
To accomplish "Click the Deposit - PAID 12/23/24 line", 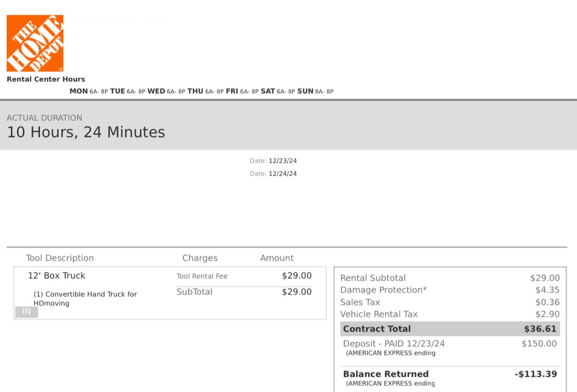I will pos(394,344).
